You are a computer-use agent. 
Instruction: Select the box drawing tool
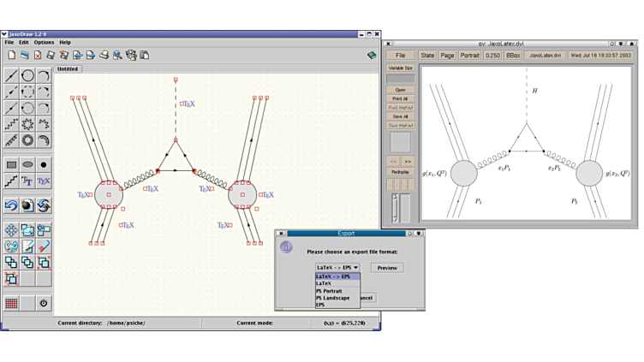[x=11, y=164]
